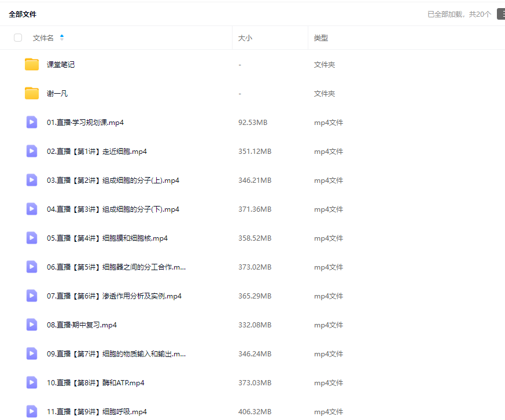Open the file 07.直播【第6讲】渗透作用分析及实例.mp4
The height and width of the screenshot is (420, 505).
(114, 296)
